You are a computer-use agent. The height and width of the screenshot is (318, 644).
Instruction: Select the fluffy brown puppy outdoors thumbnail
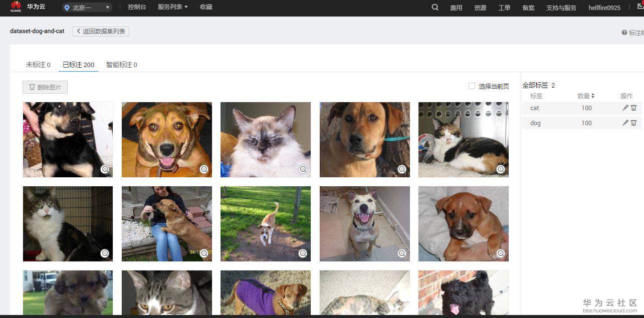[68, 293]
